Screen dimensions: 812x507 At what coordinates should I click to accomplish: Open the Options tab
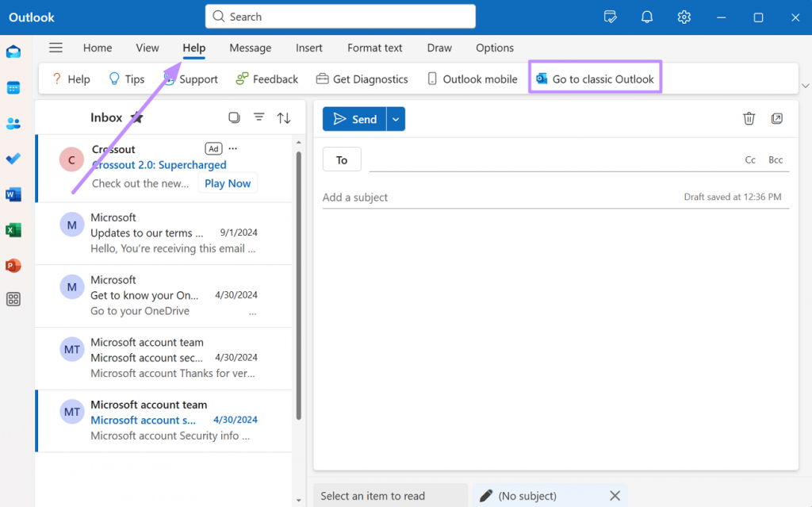point(495,48)
